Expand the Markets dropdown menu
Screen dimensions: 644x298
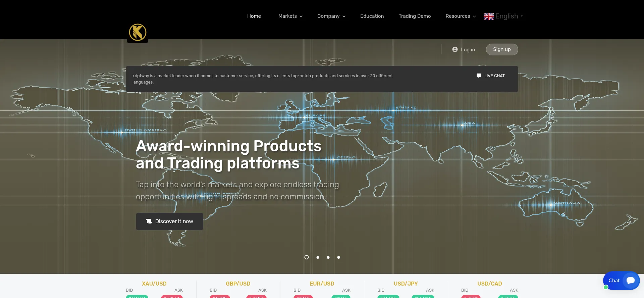click(290, 16)
